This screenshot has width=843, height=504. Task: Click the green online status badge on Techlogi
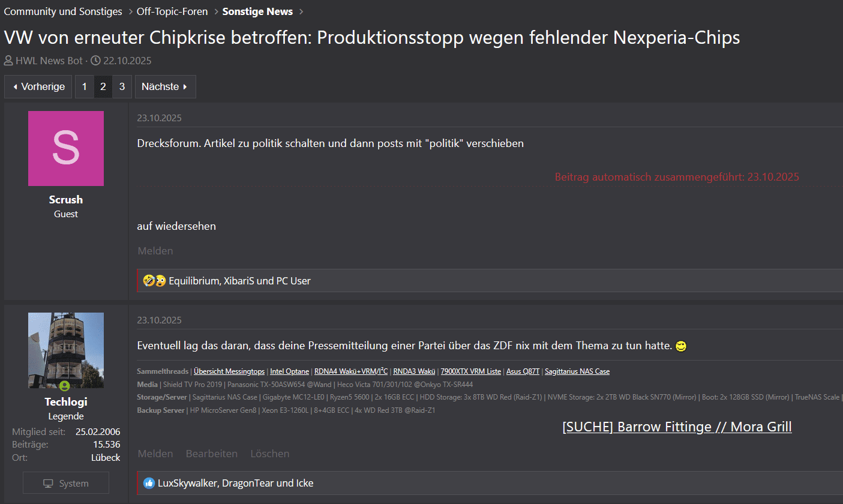point(65,386)
